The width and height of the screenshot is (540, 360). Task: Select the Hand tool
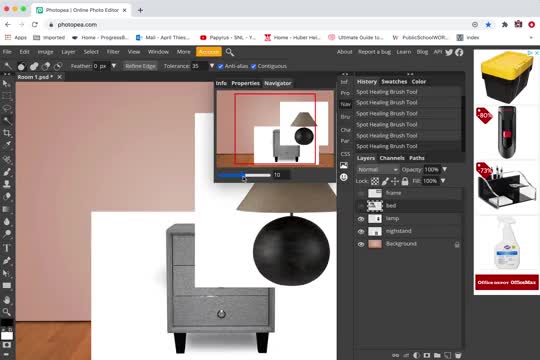coord(7,299)
